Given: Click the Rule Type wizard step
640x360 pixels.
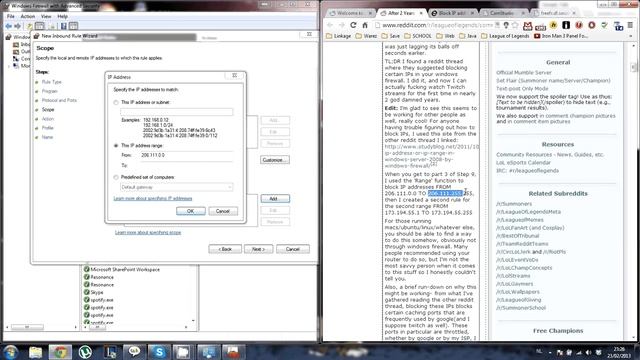Looking at the screenshot, I should [x=51, y=82].
